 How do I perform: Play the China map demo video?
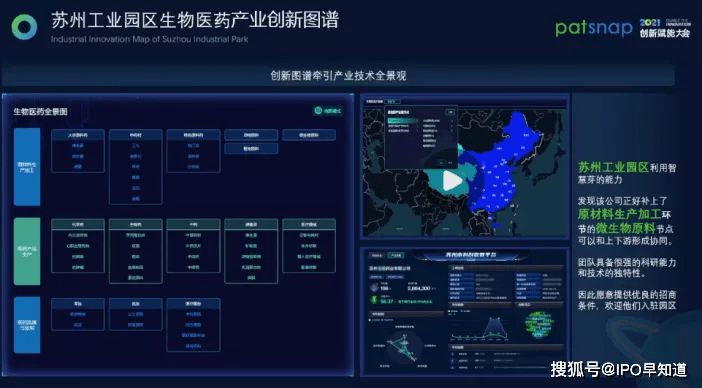(x=452, y=181)
